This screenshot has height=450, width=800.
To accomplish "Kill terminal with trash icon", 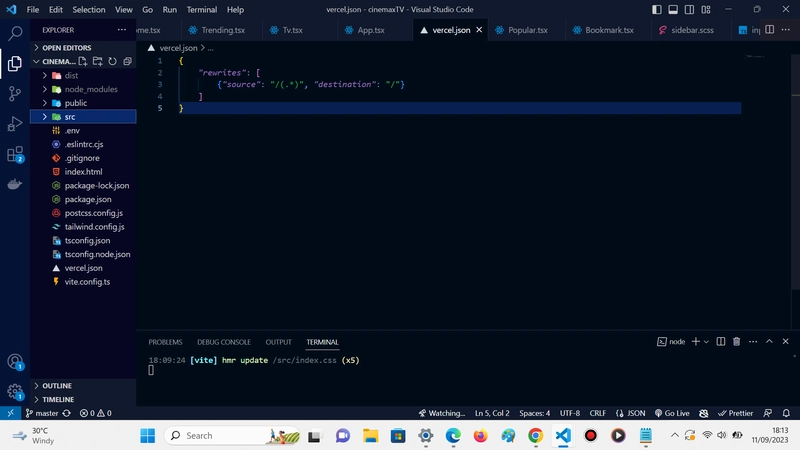I will (x=736, y=341).
